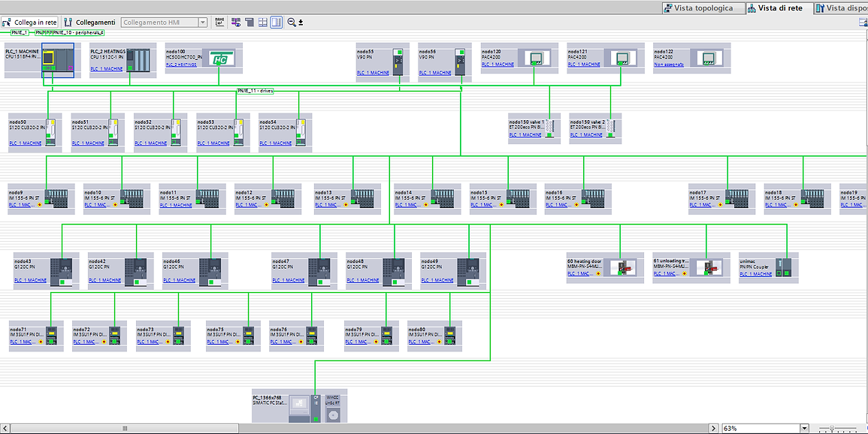
Task: Select the nodo122 PAC4200 device icon
Action: point(706,58)
